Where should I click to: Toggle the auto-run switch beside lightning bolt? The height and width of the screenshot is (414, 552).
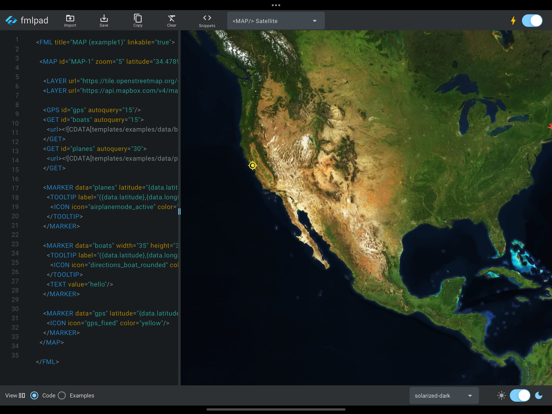[x=532, y=20]
